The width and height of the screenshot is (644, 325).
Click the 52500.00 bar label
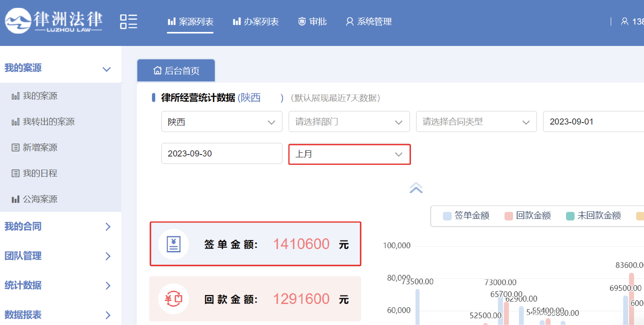(485, 316)
